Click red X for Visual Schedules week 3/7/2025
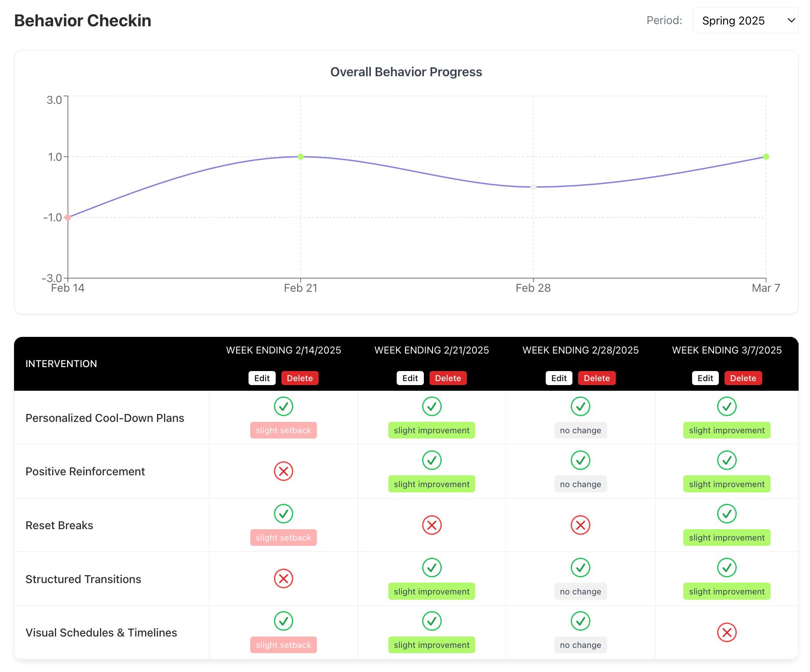This screenshot has width=810, height=672. [727, 632]
